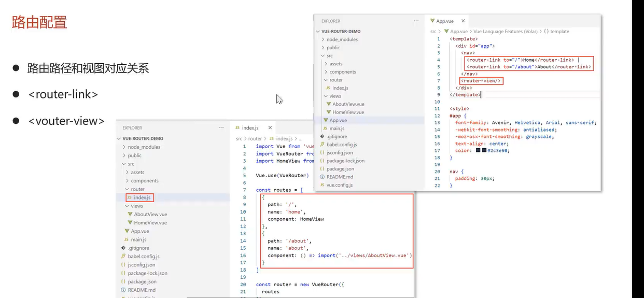Collapse VUE-ROUTER-DEMO root in the index.js window
This screenshot has height=298, width=644.
(x=143, y=138)
